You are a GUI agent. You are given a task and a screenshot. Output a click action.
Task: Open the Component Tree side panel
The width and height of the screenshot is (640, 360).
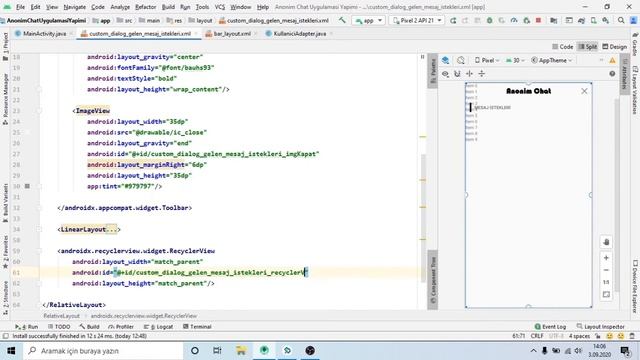pyautogui.click(x=433, y=281)
